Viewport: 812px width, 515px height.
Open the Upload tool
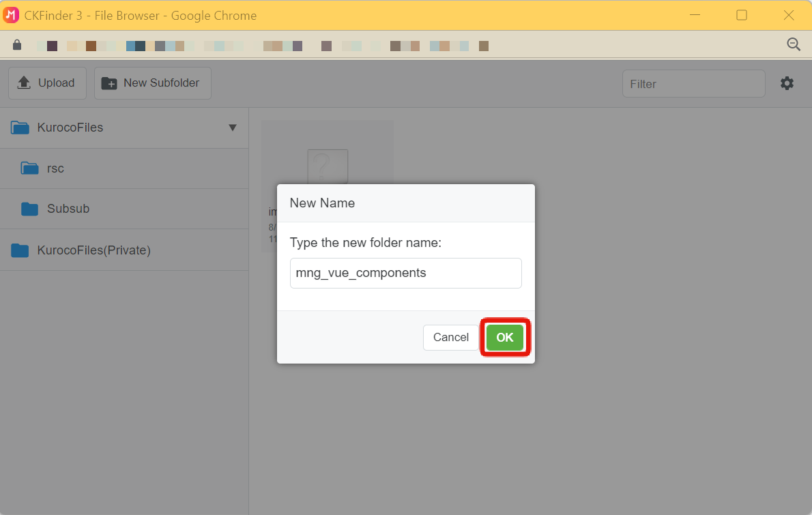[46, 83]
